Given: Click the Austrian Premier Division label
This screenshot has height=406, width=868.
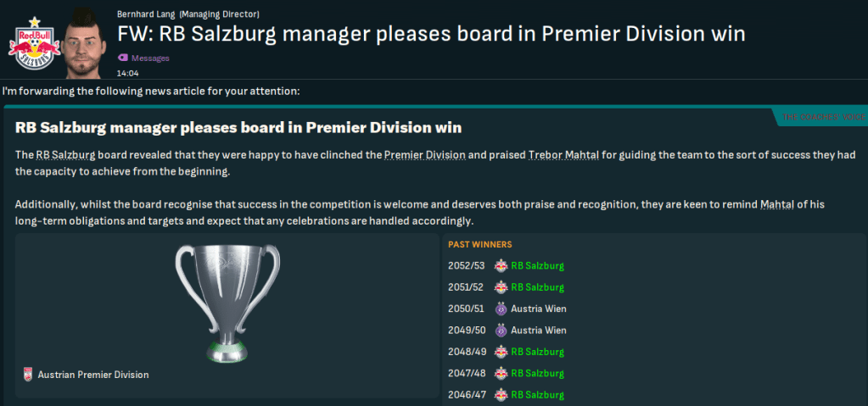Looking at the screenshot, I should click(93, 375).
